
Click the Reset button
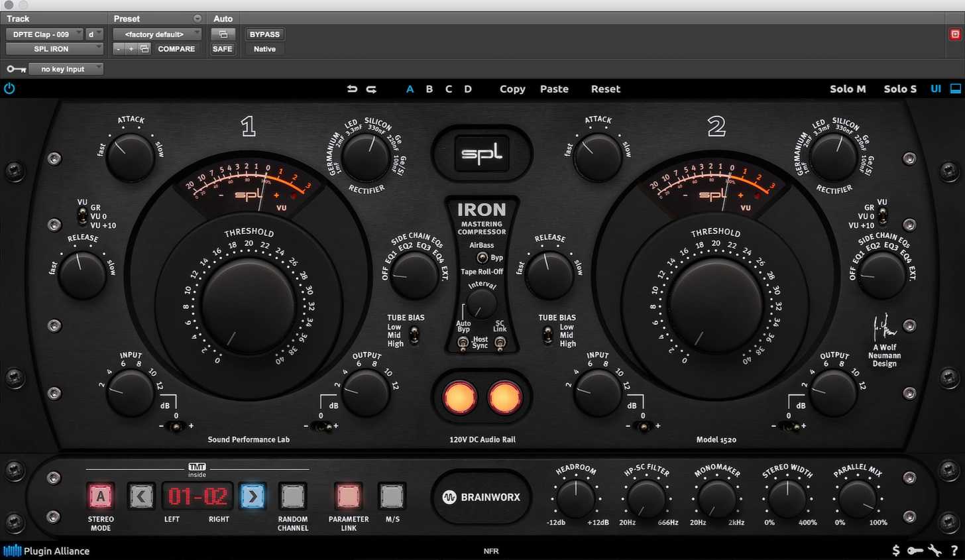(x=606, y=89)
